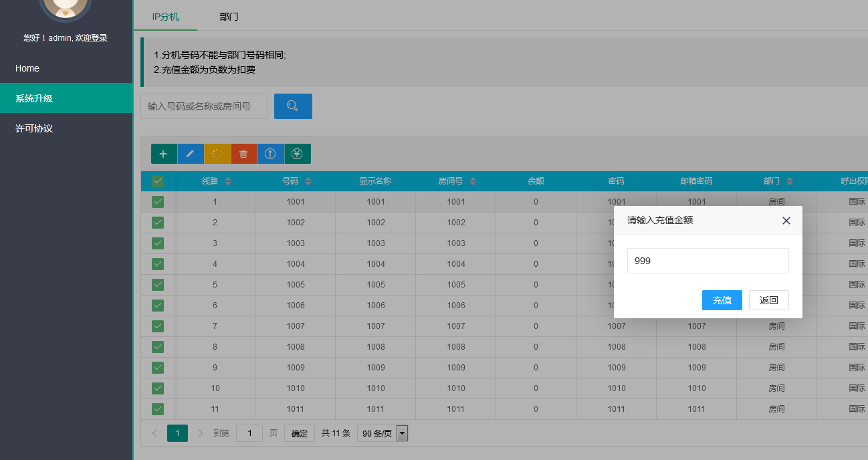Toggle the select-all checkbox in table header

(x=158, y=181)
